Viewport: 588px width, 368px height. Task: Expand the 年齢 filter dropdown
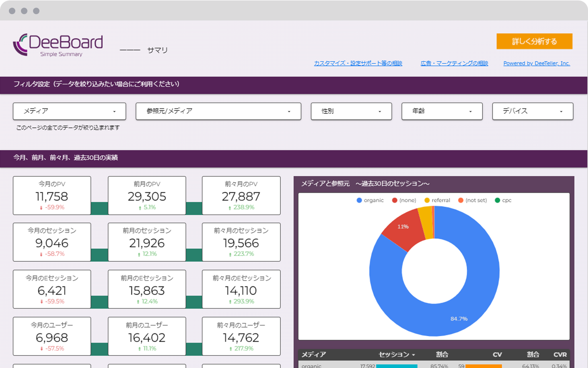pyautogui.click(x=442, y=111)
